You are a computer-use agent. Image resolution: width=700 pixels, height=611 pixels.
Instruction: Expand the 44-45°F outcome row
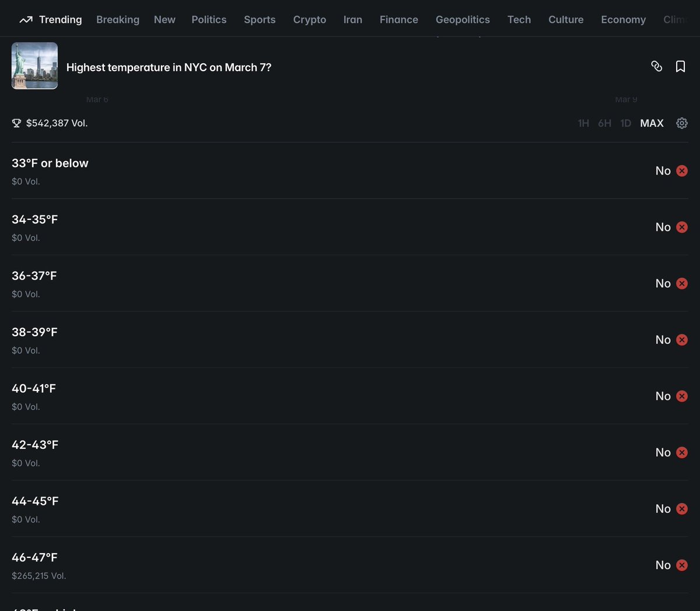350,509
